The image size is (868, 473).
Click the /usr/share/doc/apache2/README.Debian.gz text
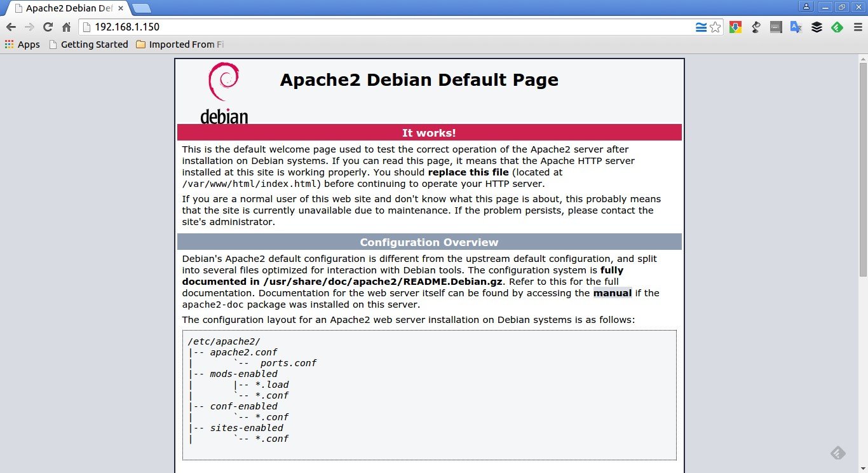pos(383,282)
